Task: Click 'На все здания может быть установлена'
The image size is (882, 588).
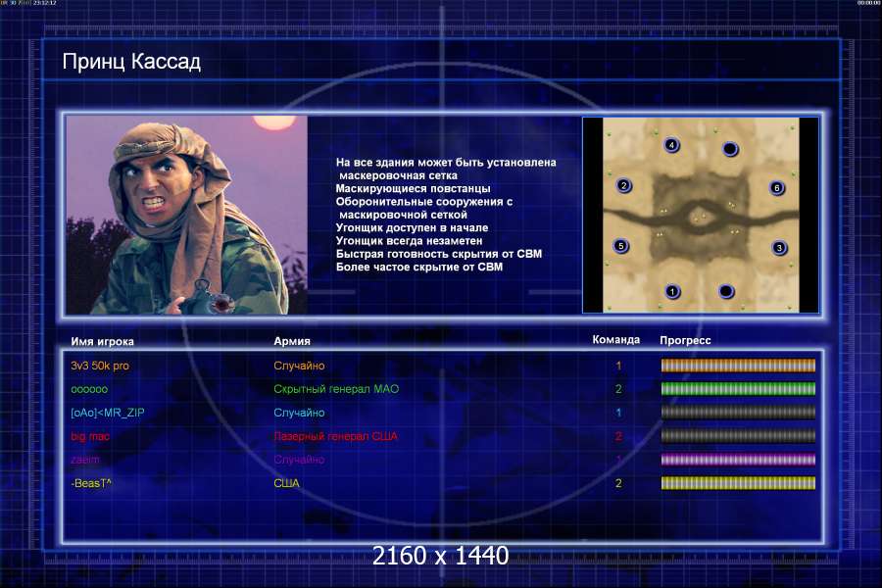Action: tap(446, 162)
